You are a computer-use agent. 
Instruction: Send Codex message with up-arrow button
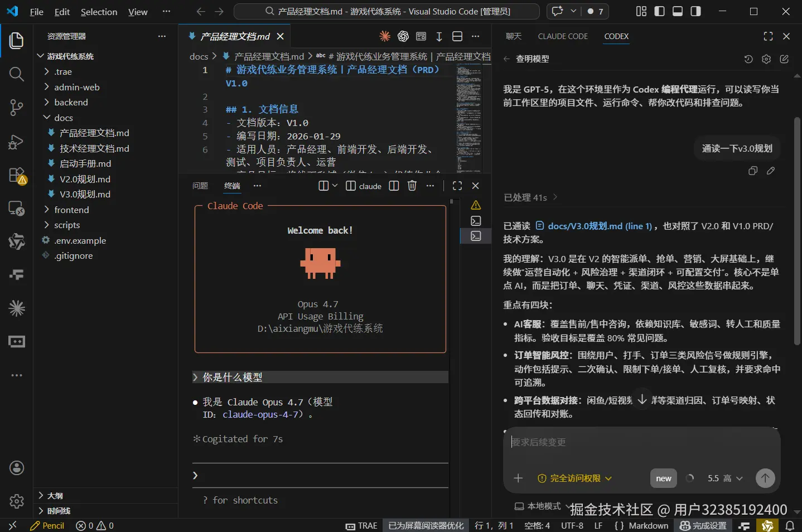(x=765, y=478)
